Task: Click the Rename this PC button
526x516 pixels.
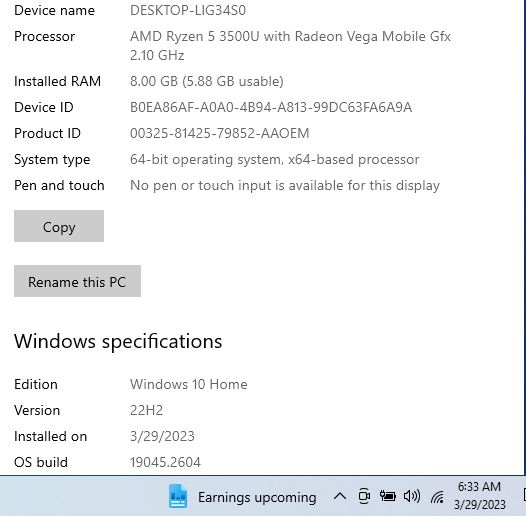Action: click(x=77, y=281)
